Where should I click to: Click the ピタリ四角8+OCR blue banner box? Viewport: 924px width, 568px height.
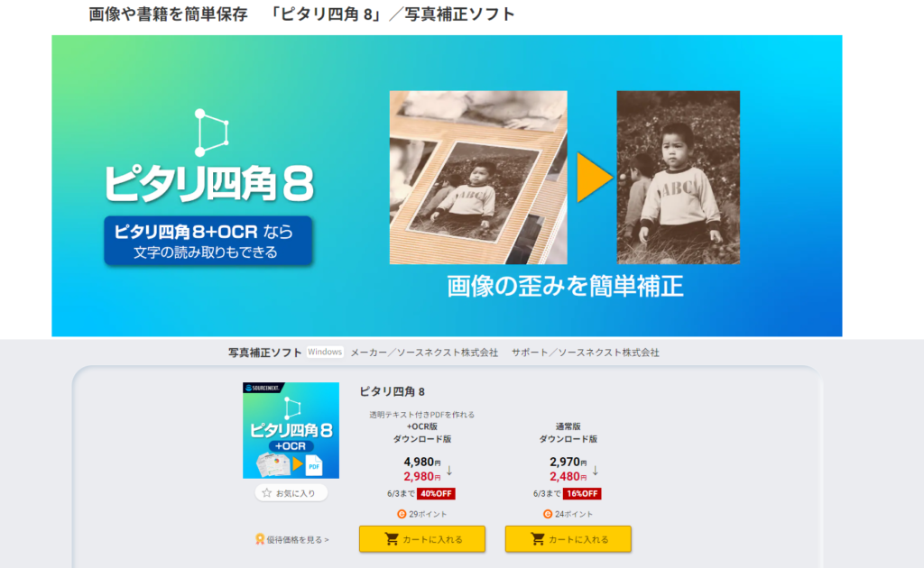[x=208, y=240]
